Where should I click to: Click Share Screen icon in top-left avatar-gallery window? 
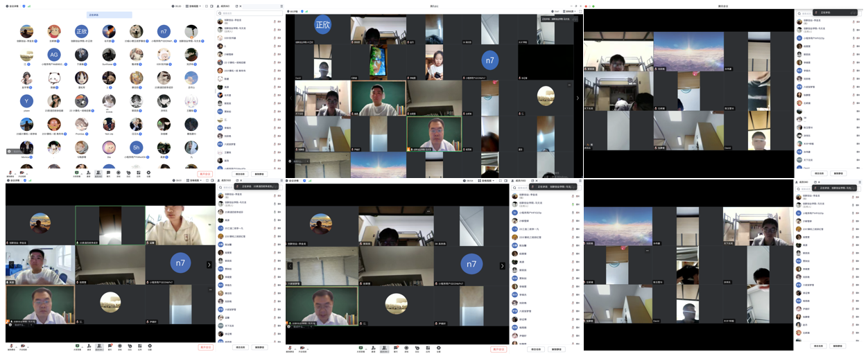[78, 173]
